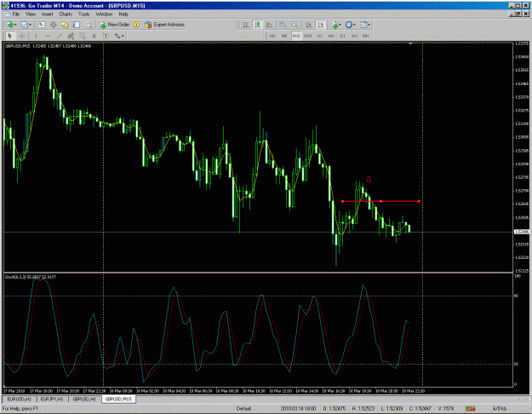Open the Charts menu
This screenshot has width=532, height=414.
click(66, 14)
